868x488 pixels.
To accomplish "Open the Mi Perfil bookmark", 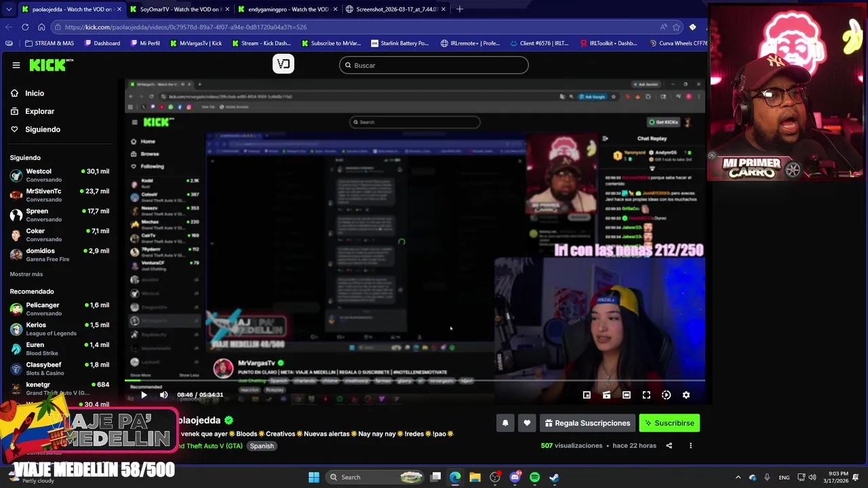I will 145,43.
